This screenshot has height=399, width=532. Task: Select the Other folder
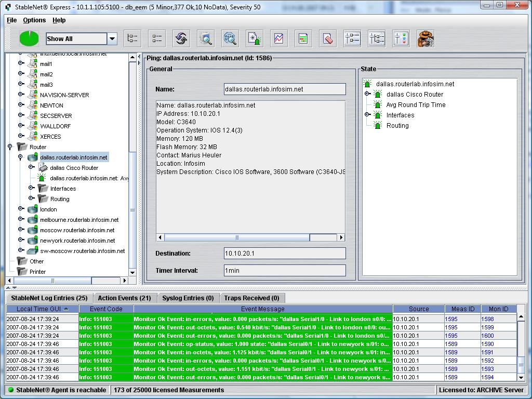point(37,261)
